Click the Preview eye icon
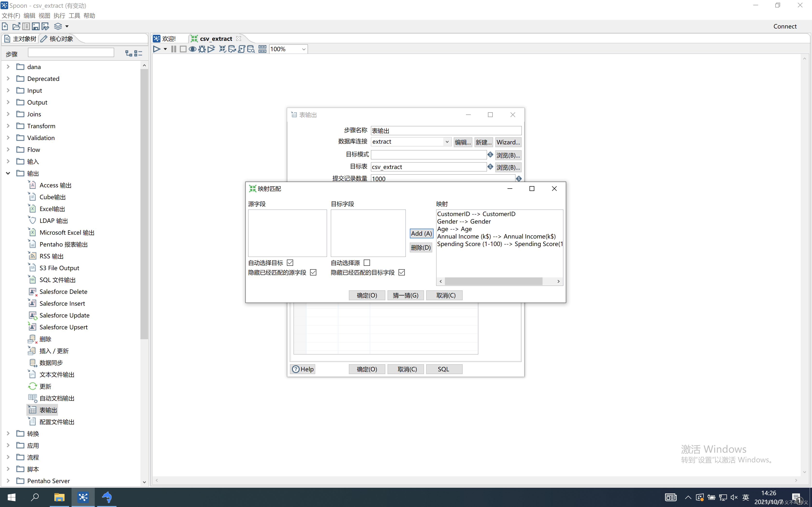The image size is (812, 507). point(192,49)
